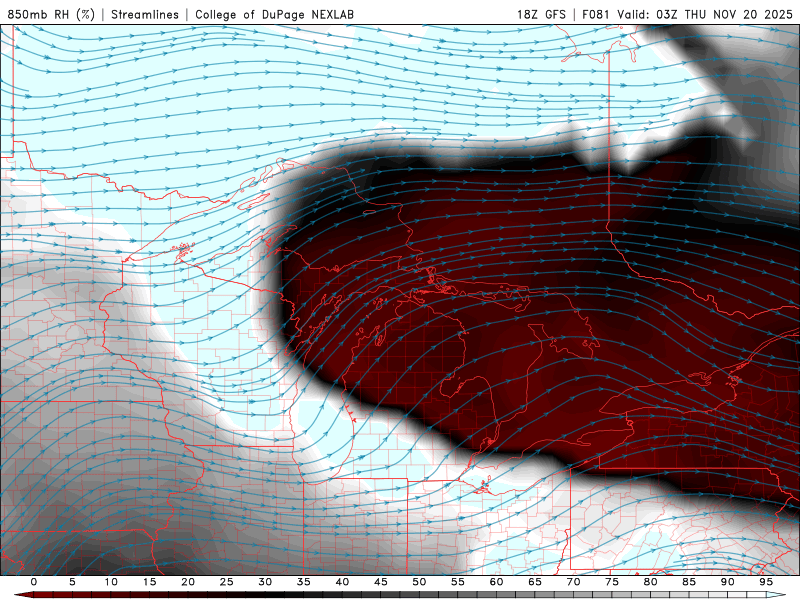Click the "25" label on color scale
This screenshot has height=600, width=800.
click(x=227, y=582)
